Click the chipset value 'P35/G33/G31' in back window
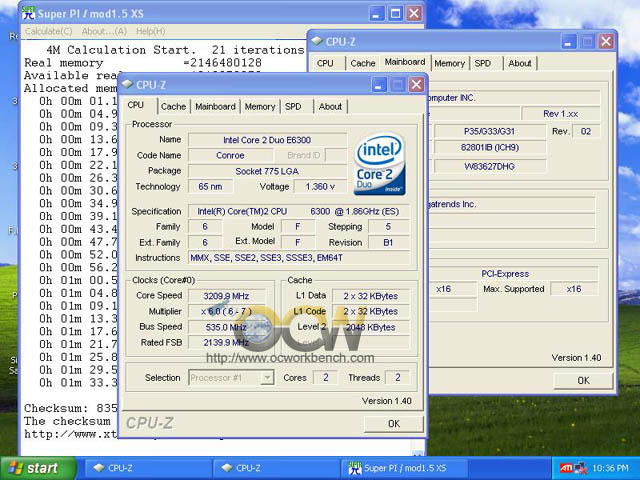The image size is (640, 480). 490,131
